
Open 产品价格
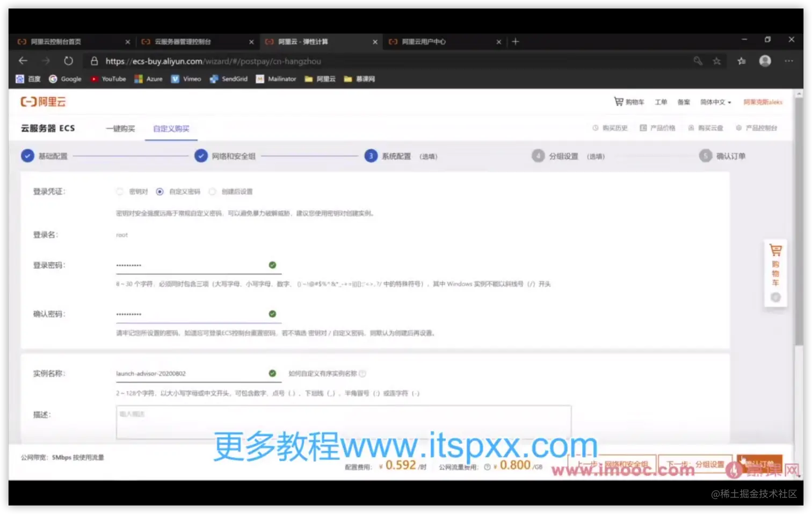[x=657, y=128]
